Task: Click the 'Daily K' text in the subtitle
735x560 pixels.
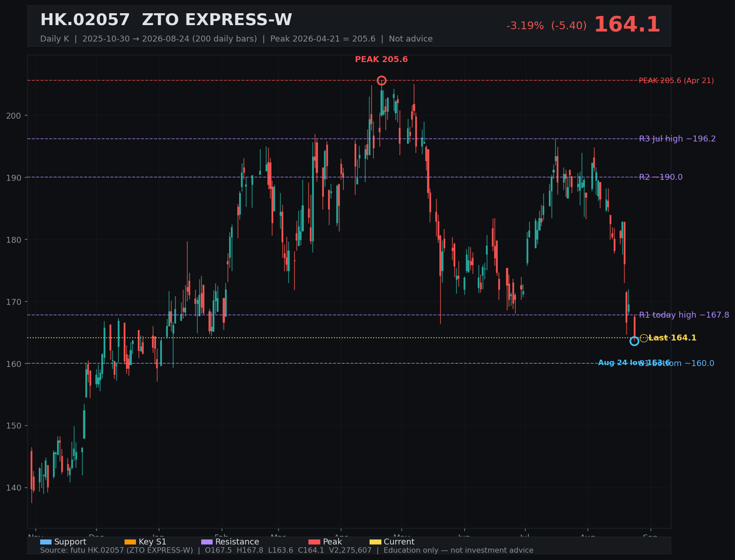Action: 55,39
